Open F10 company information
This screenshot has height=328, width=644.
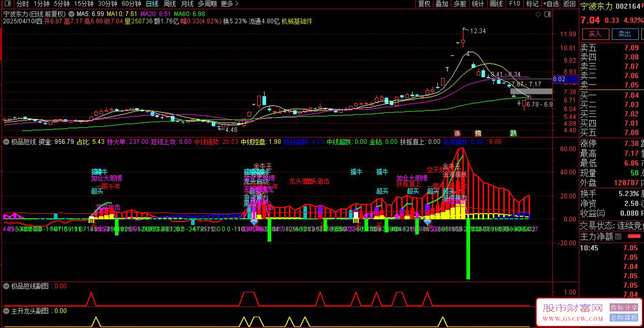click(x=514, y=4)
